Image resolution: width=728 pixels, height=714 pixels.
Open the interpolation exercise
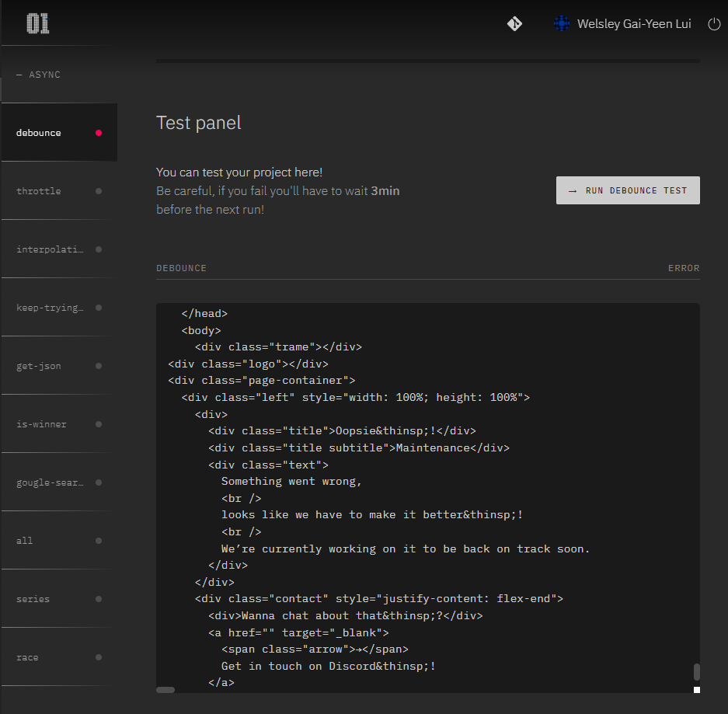[59, 249]
